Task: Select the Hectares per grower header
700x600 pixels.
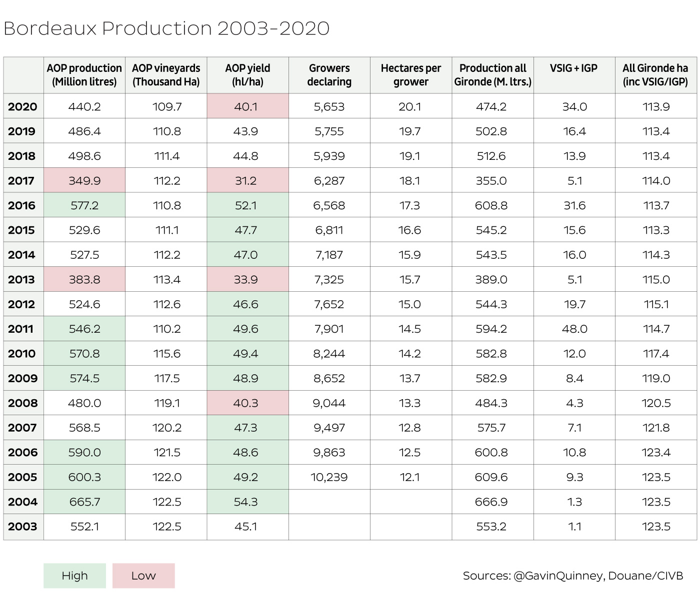Action: 410,75
